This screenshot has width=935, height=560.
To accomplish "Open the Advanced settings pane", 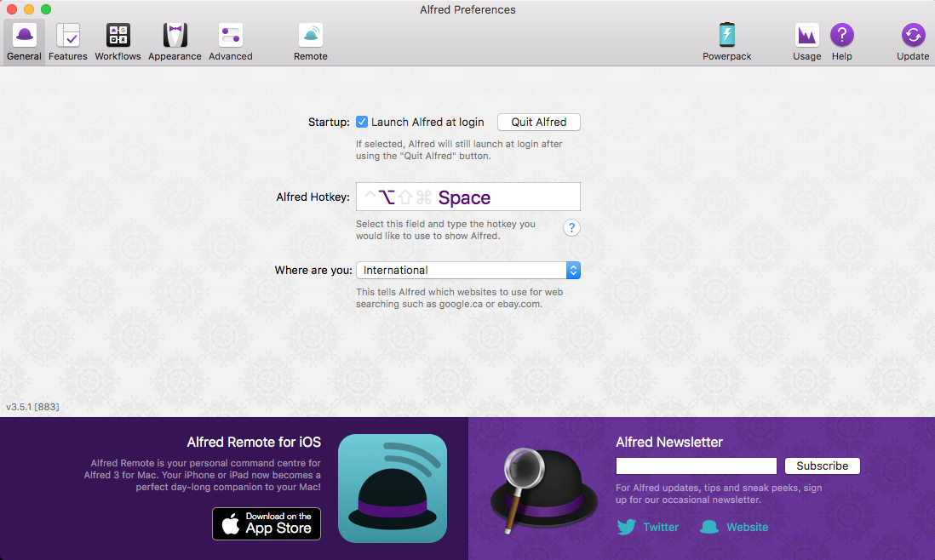I will coord(231,41).
